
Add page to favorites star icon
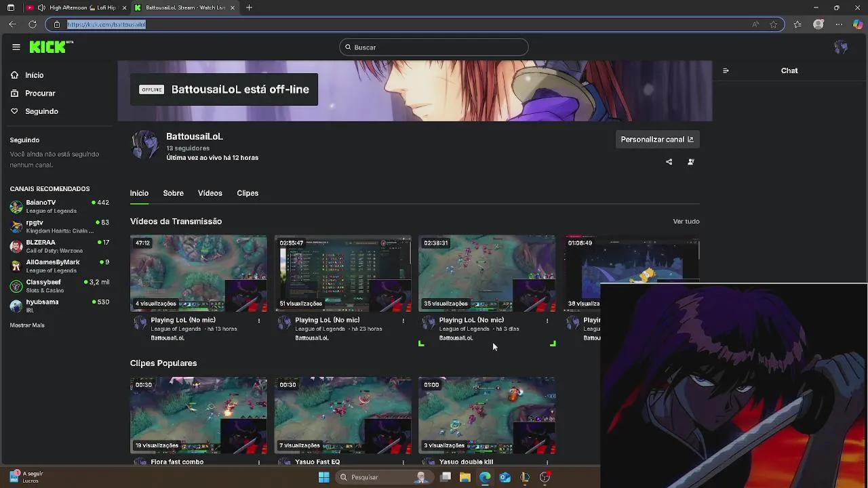(774, 24)
